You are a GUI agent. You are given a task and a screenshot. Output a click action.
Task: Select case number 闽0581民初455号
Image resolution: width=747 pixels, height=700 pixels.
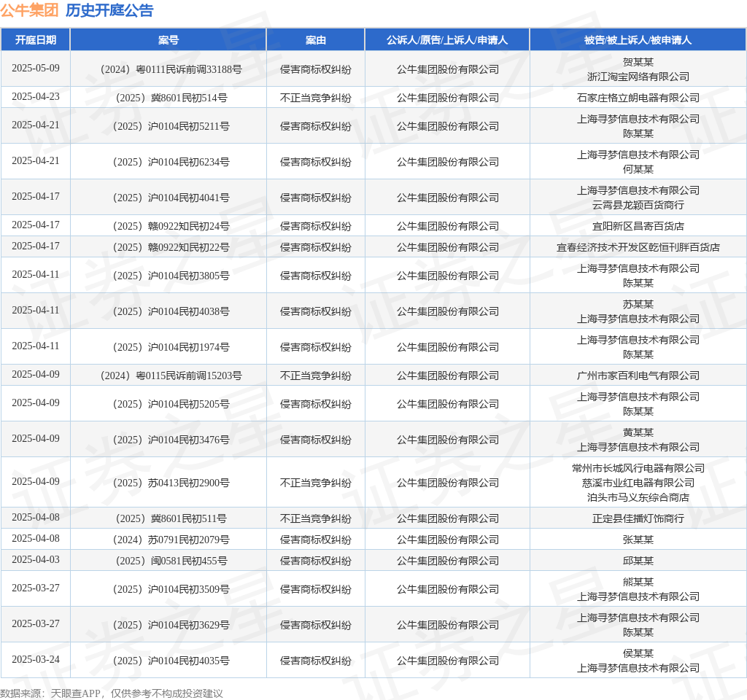(x=171, y=561)
